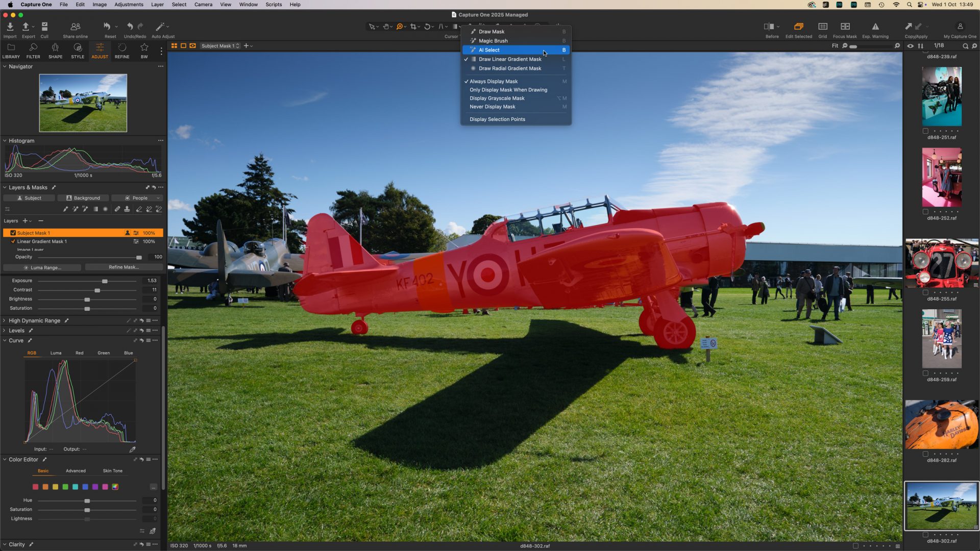
Task: Click the Focus Mask icon
Action: tap(845, 27)
